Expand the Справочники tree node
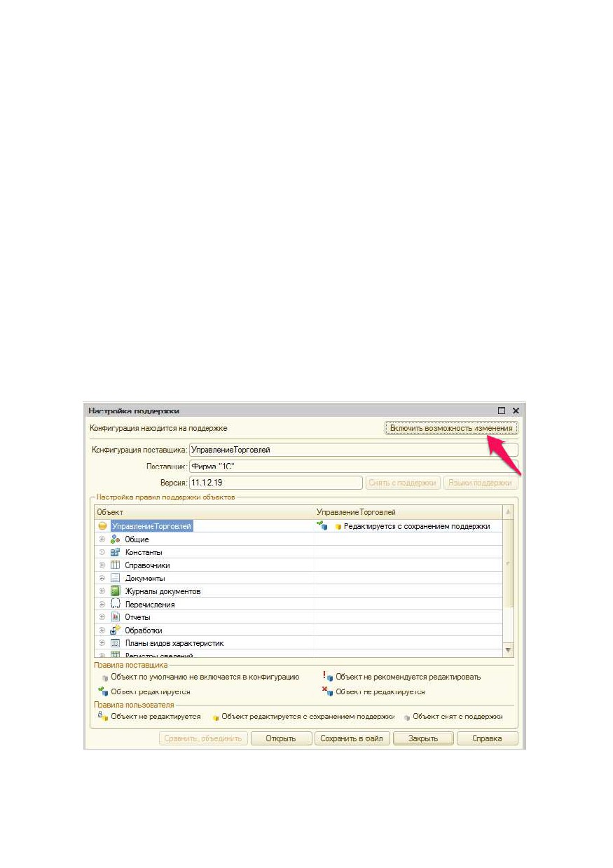 (102, 565)
